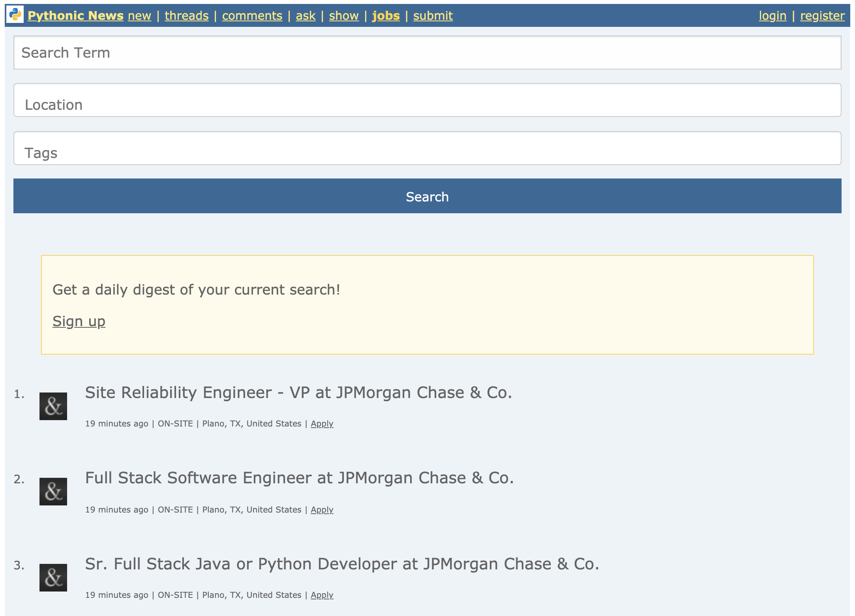Click the third job's ampersand company logo
Screen dimensions: 855x616
53,578
